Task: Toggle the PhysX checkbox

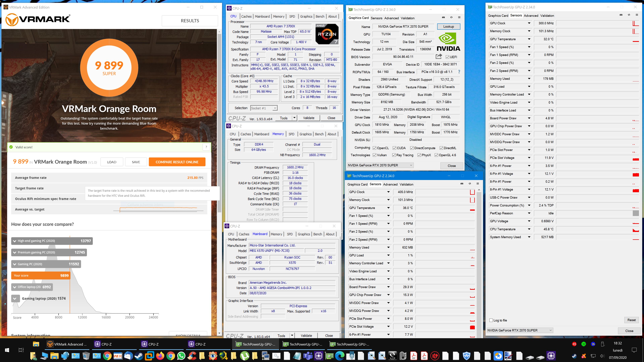Action: pyautogui.click(x=419, y=155)
